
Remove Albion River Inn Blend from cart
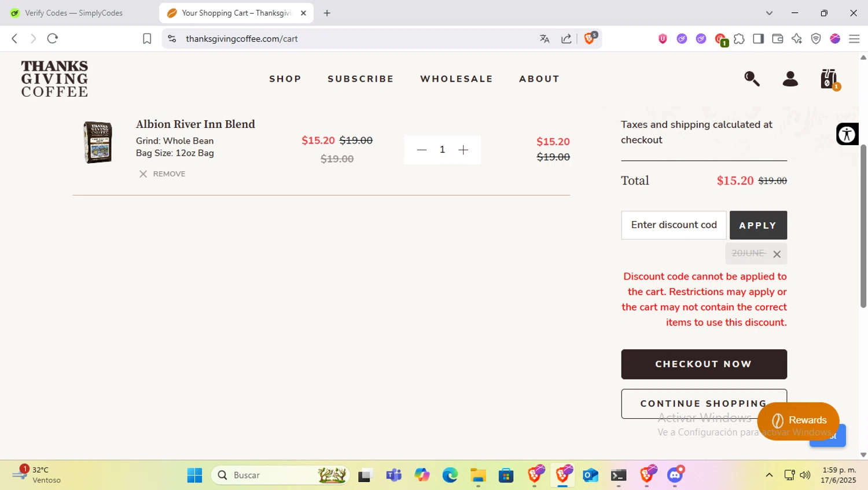point(162,174)
